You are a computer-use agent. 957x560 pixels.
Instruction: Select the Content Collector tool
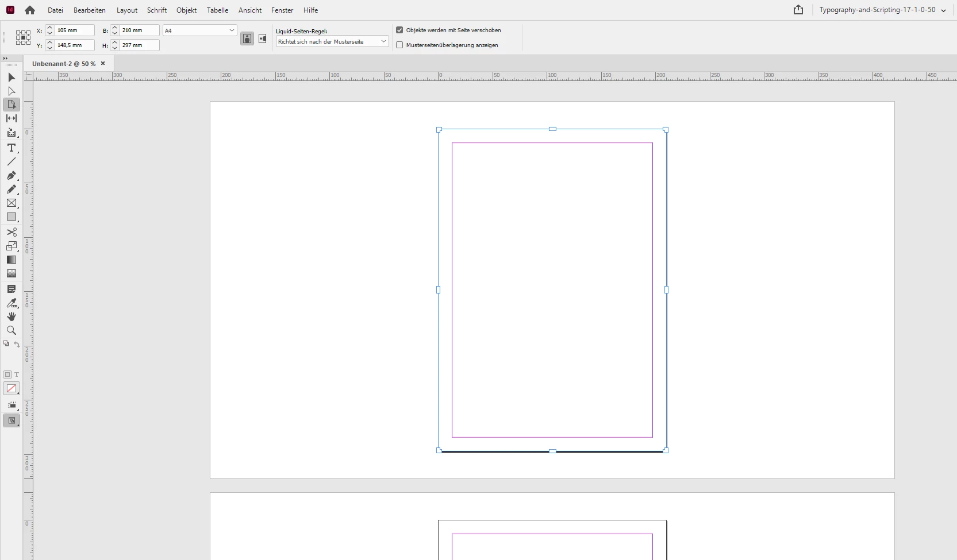click(x=11, y=133)
